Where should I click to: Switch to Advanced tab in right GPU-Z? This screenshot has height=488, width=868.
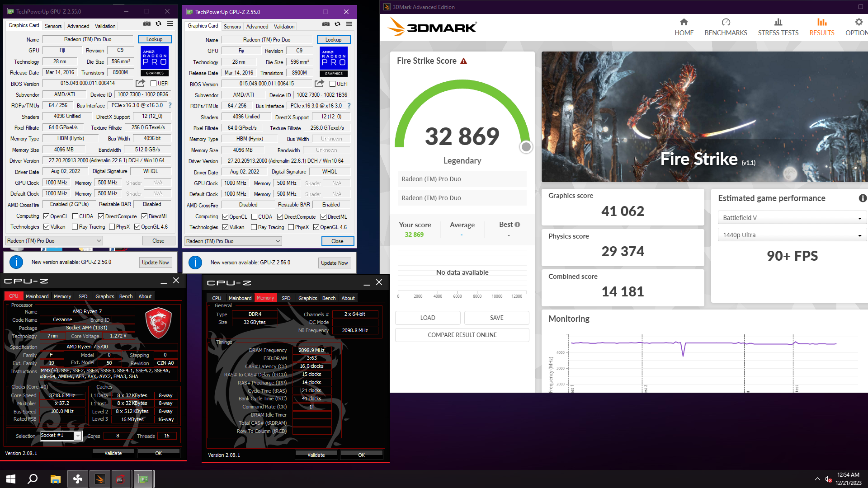click(x=257, y=27)
